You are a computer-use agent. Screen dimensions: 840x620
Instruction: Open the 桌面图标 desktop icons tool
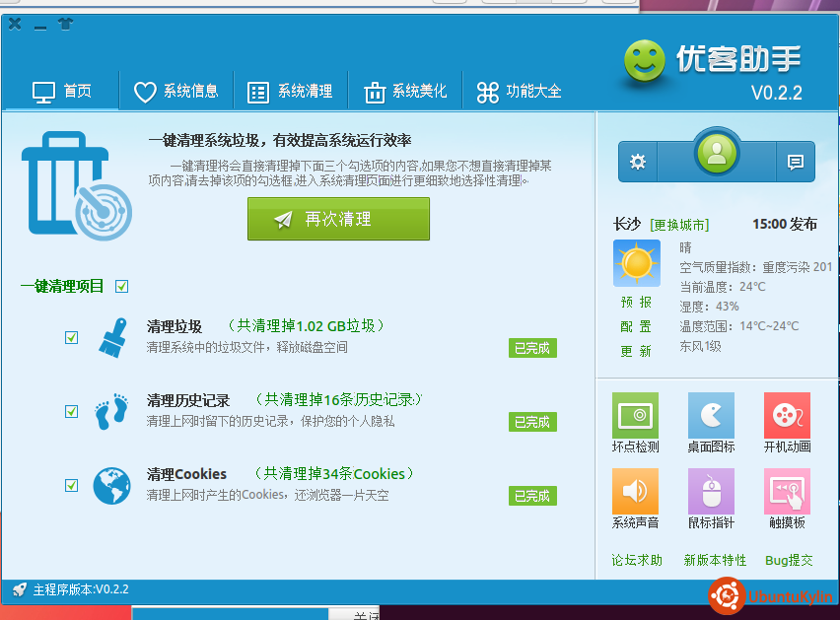711,415
